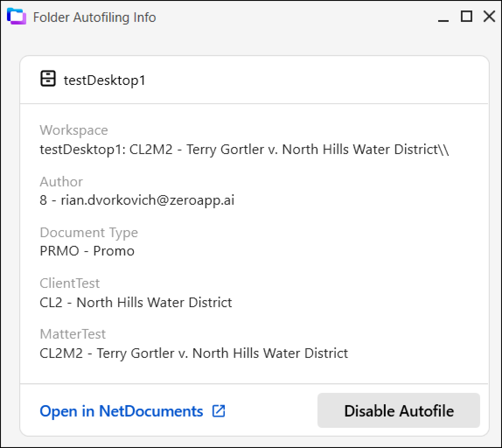Click the cabinet icon next to testDesktop1
The height and width of the screenshot is (448, 502).
[48, 79]
